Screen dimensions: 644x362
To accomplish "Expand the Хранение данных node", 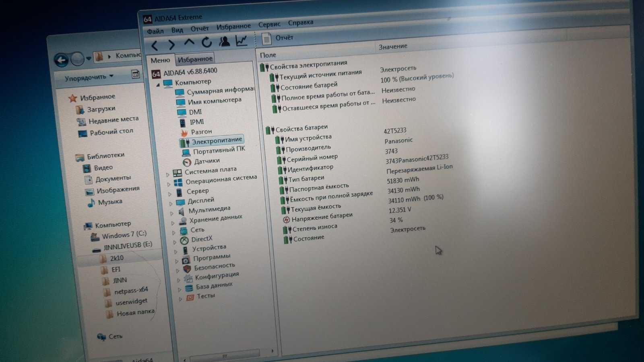I will (x=172, y=223).
